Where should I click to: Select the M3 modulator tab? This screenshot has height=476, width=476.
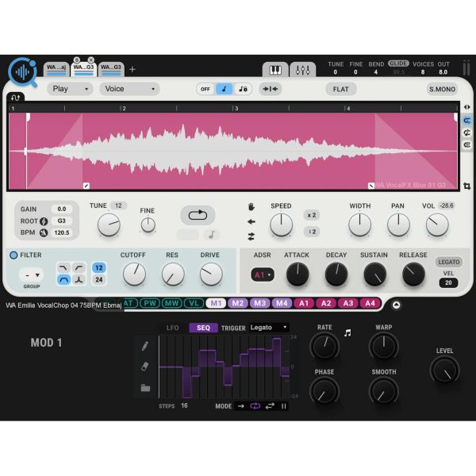(260, 303)
